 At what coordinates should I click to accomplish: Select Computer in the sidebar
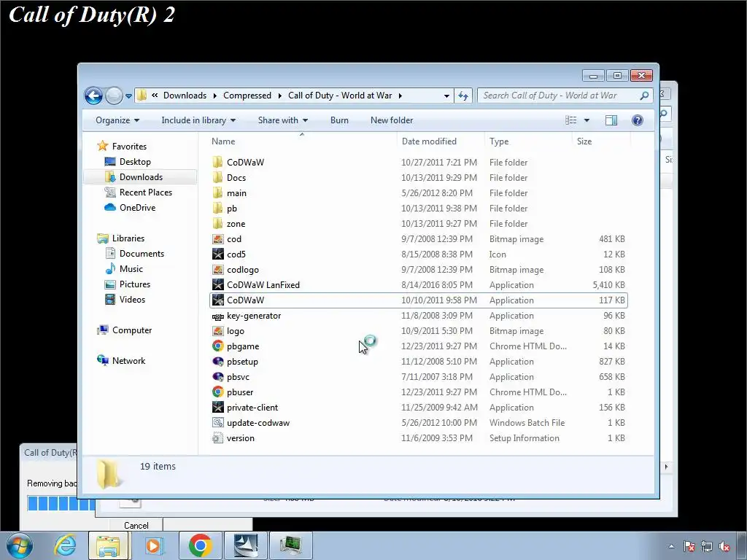click(x=124, y=330)
